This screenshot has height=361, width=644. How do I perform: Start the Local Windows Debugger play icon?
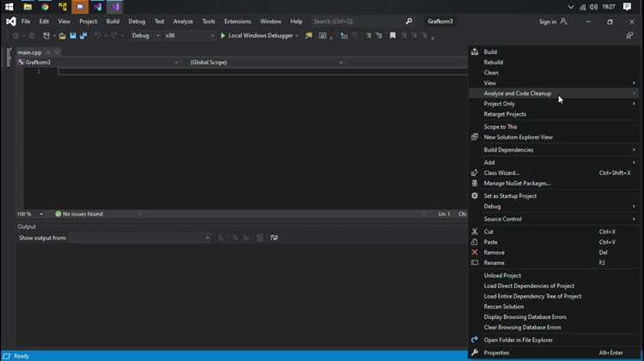click(x=223, y=36)
